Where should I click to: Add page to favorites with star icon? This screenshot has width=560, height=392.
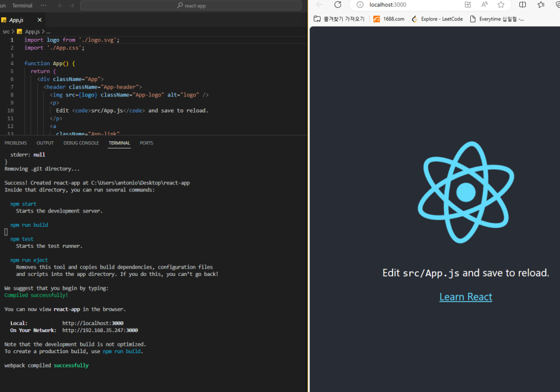click(x=501, y=5)
